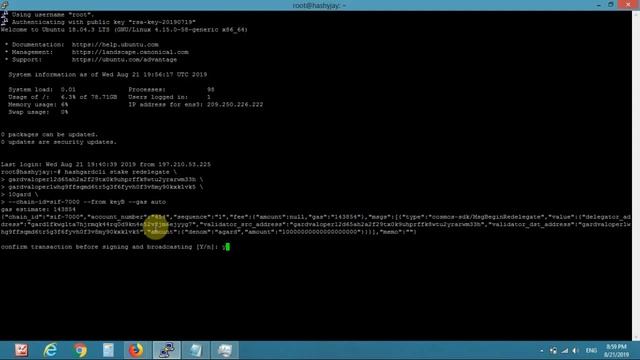Click the 'Using username "root"' line

coord(53,14)
